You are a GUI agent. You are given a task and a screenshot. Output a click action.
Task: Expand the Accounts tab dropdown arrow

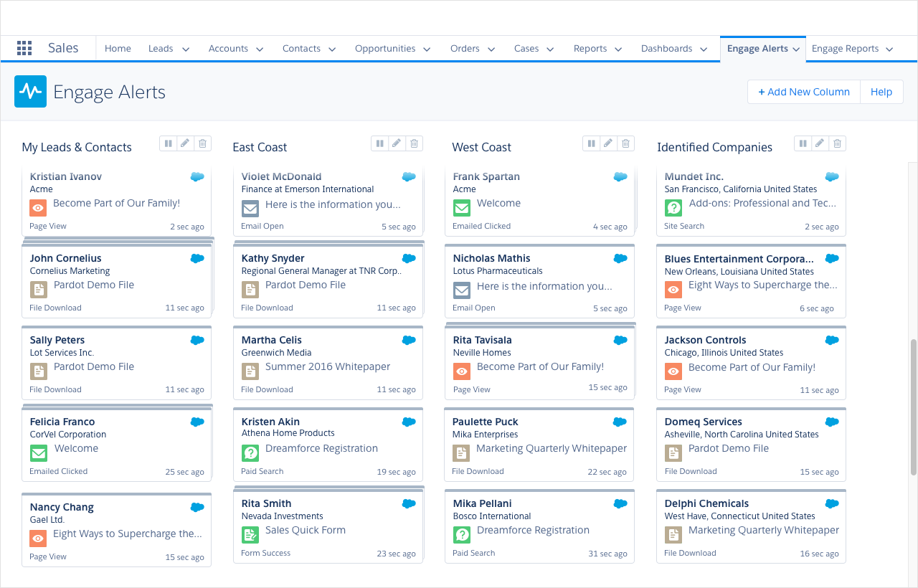pos(260,49)
